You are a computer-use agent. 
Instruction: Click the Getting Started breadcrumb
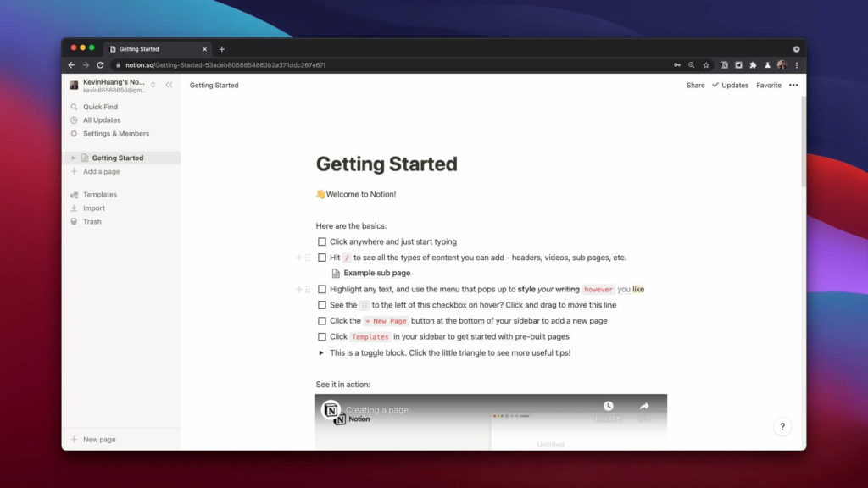[214, 86]
